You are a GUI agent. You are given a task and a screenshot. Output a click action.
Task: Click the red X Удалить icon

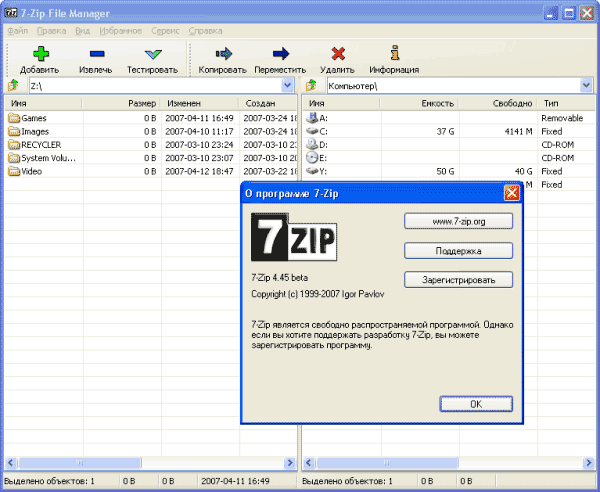pyautogui.click(x=338, y=54)
